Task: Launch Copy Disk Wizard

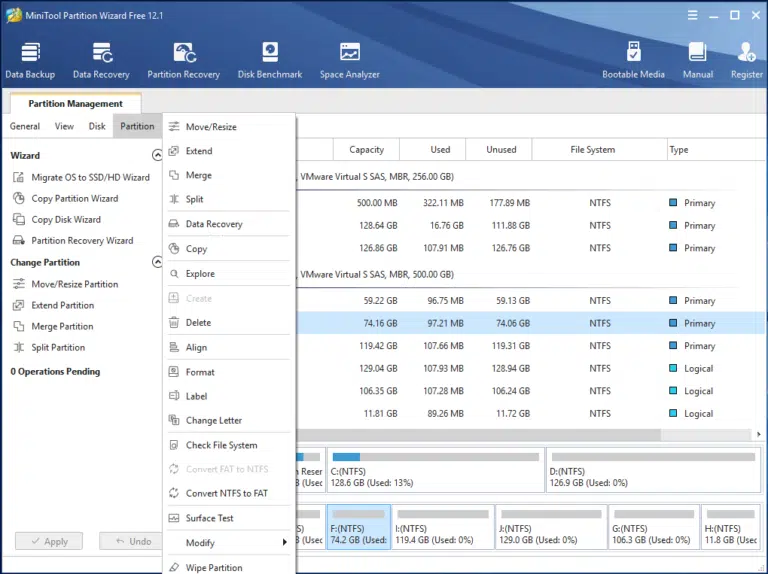Action: coord(57,219)
